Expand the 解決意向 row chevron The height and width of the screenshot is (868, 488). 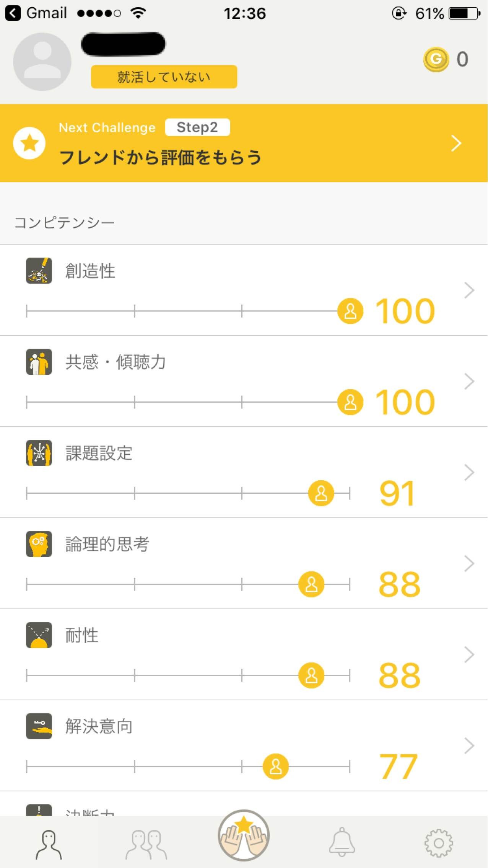[x=469, y=746]
